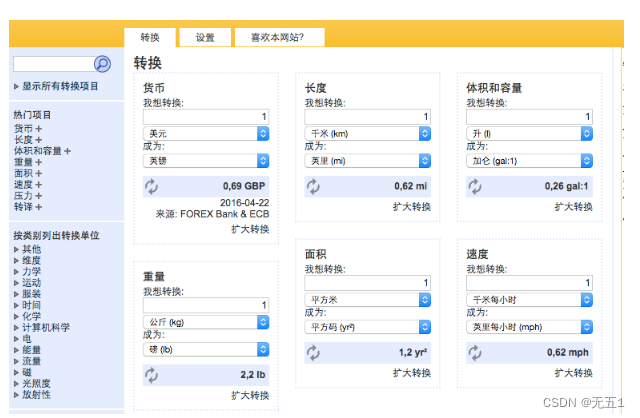Open 速度 + in popular items

(28, 185)
